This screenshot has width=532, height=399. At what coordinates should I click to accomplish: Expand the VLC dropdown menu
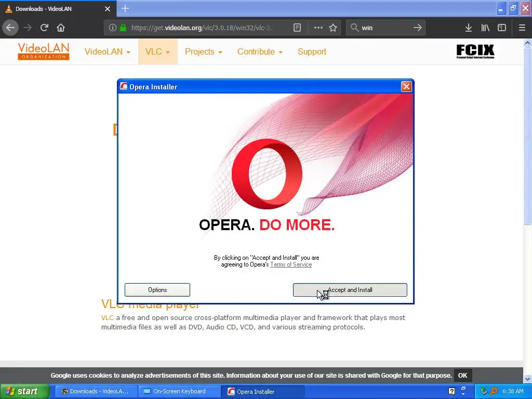(157, 51)
